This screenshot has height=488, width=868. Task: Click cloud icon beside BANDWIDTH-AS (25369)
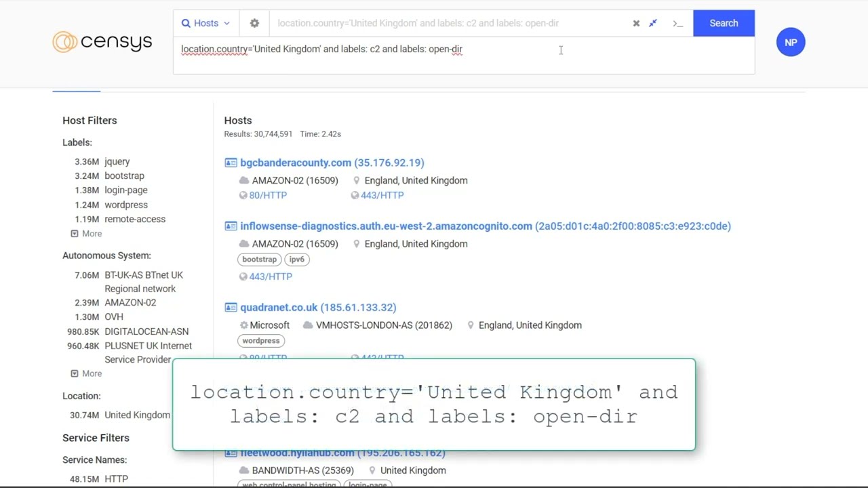click(x=243, y=470)
